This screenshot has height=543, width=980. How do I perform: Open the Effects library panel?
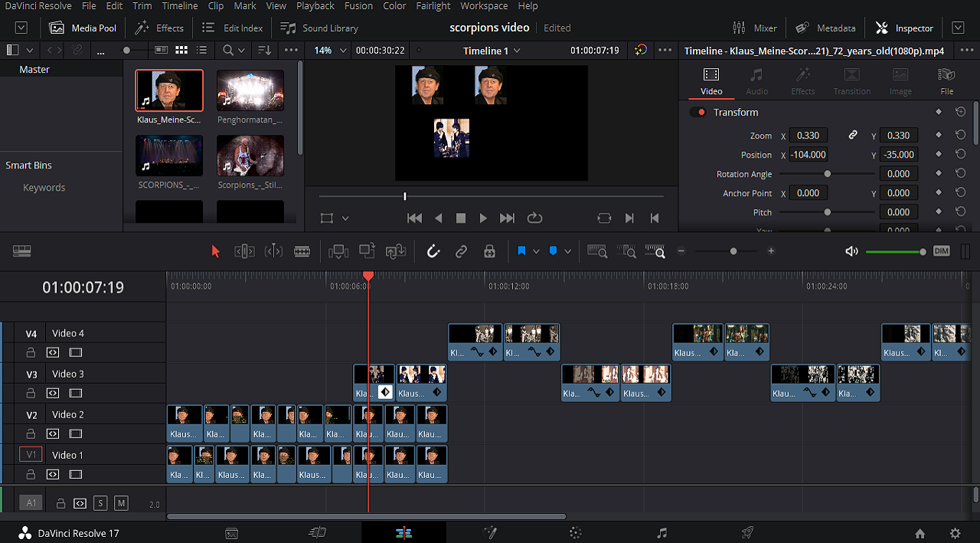159,28
